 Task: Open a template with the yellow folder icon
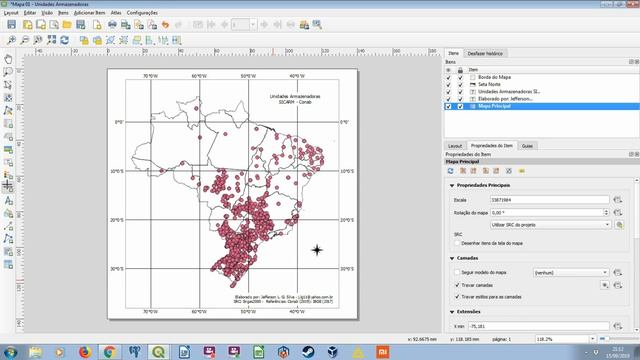tap(67, 24)
